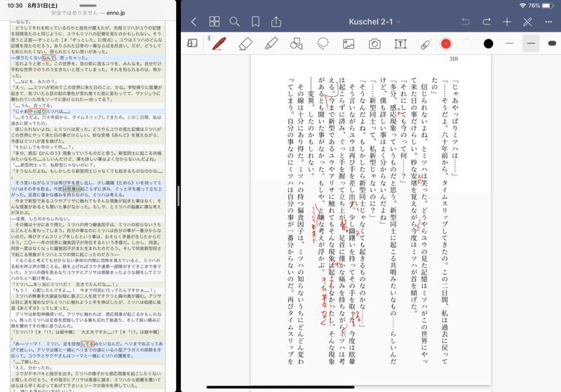Open the zoom window tool

[x=192, y=43]
